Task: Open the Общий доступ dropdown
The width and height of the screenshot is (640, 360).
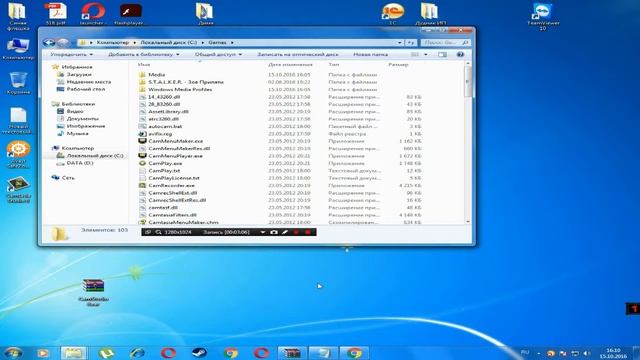Action: click(218, 54)
